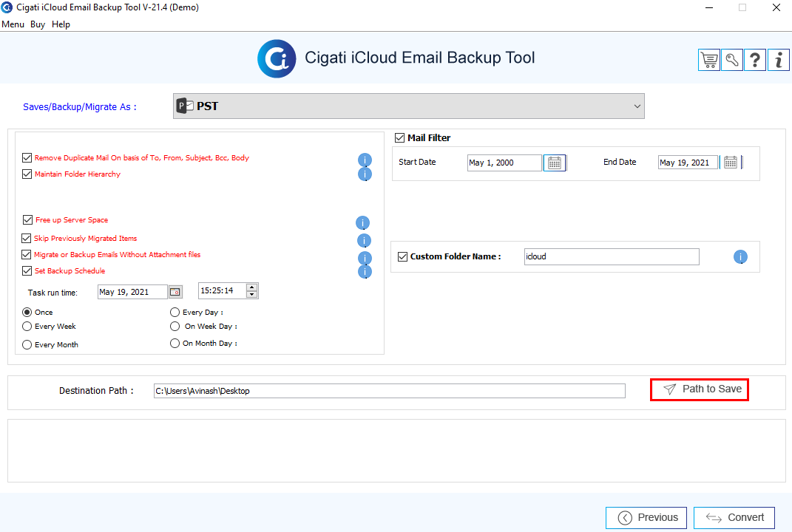792x532 pixels.
Task: Show info for Set Backup Schedule
Action: 365,272
